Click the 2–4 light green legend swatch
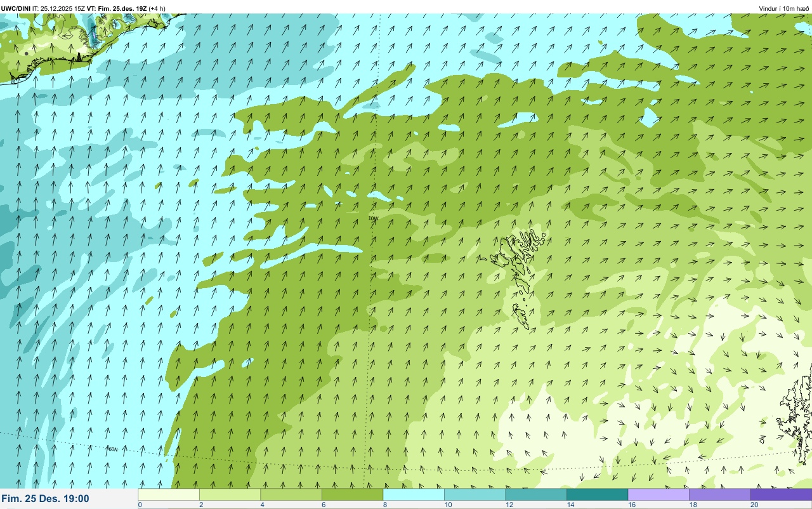 (x=230, y=494)
